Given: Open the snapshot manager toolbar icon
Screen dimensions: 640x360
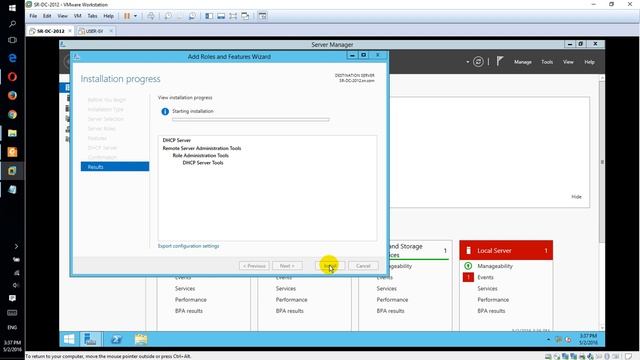Looking at the screenshot, I should [x=192, y=16].
